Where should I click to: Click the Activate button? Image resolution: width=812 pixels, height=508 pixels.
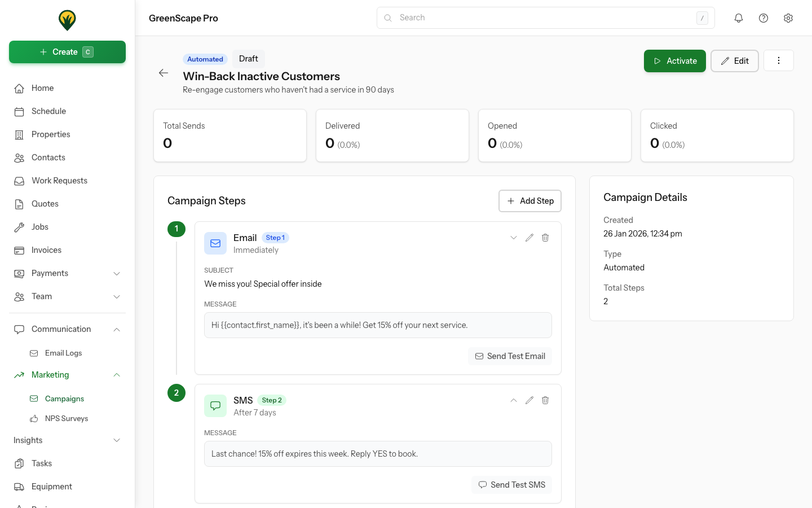coord(674,60)
